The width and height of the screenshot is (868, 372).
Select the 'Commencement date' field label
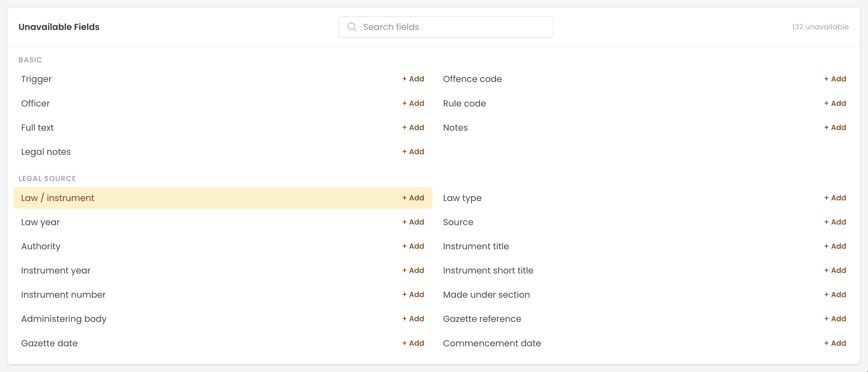tap(492, 343)
